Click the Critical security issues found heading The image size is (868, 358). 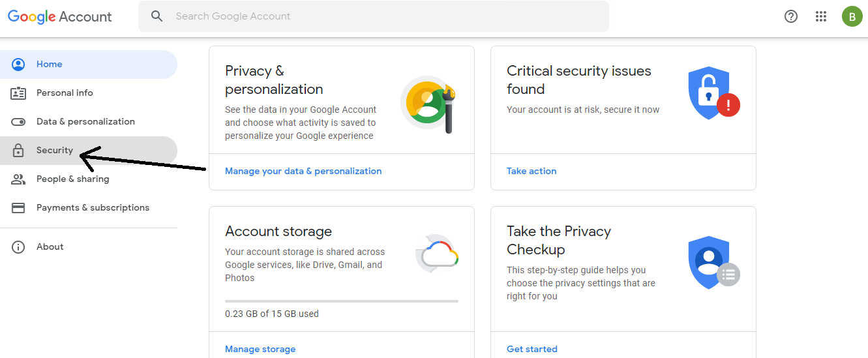point(579,80)
